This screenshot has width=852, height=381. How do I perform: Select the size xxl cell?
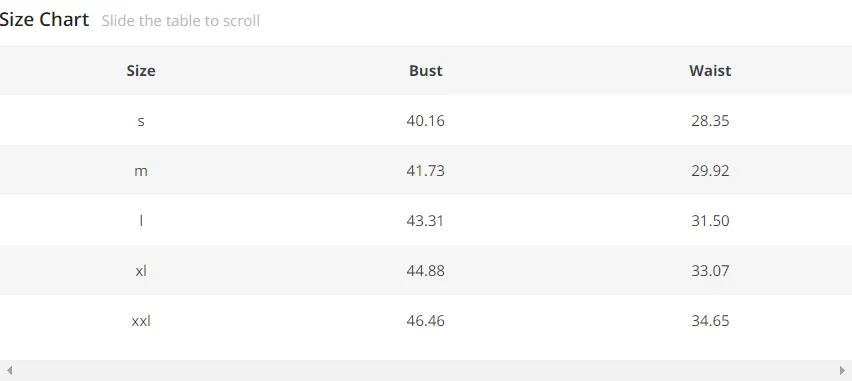coord(141,321)
